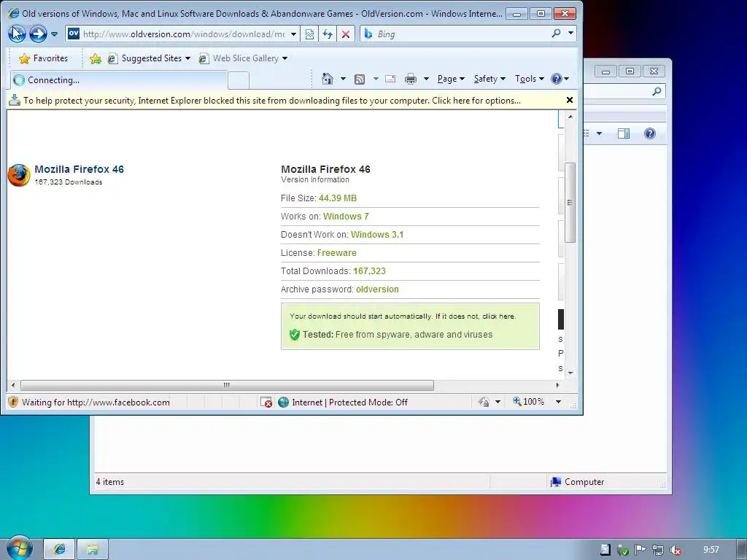747x560 pixels.
Task: Click the Windows 3.1 link
Action: point(377,234)
